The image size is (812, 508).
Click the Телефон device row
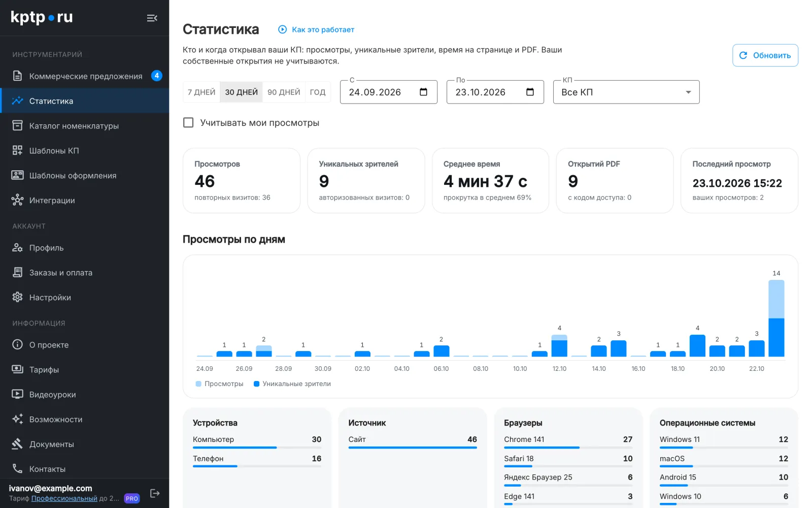click(x=257, y=461)
